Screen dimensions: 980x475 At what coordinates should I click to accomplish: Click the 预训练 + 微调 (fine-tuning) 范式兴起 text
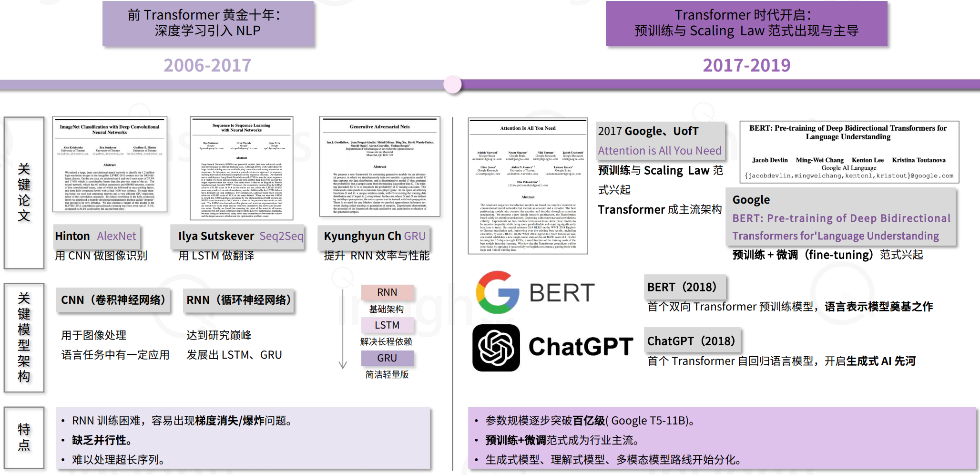click(827, 255)
